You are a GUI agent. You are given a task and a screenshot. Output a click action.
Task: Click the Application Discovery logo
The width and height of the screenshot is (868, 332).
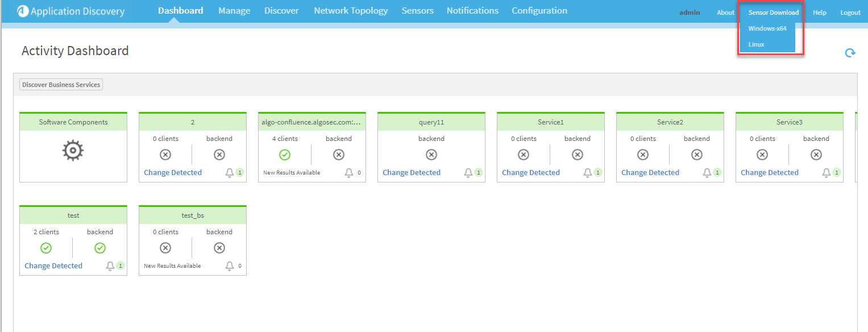tap(23, 11)
